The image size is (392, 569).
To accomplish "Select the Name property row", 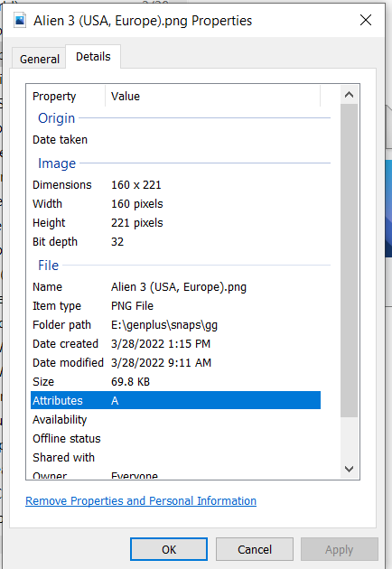I will pyautogui.click(x=175, y=286).
